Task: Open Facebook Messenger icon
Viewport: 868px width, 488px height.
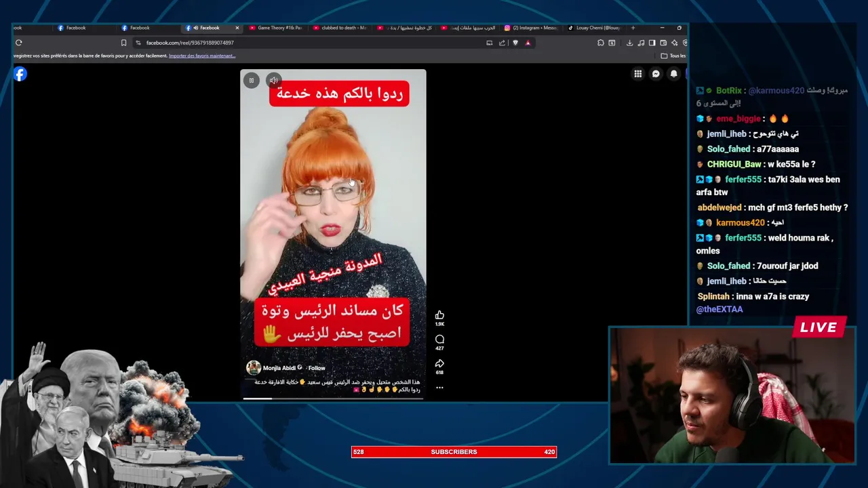Action: pos(656,74)
